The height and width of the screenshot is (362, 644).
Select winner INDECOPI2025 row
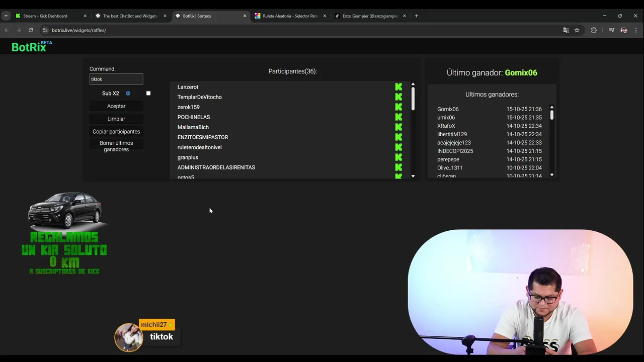pos(490,151)
